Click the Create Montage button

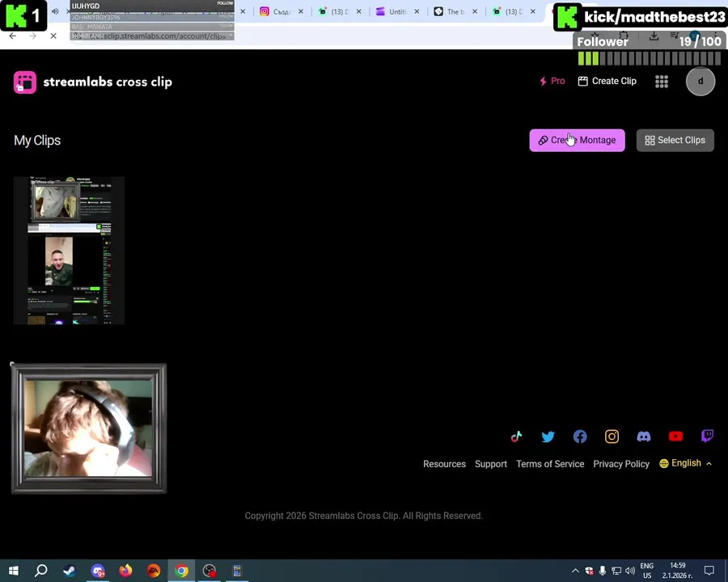click(577, 140)
